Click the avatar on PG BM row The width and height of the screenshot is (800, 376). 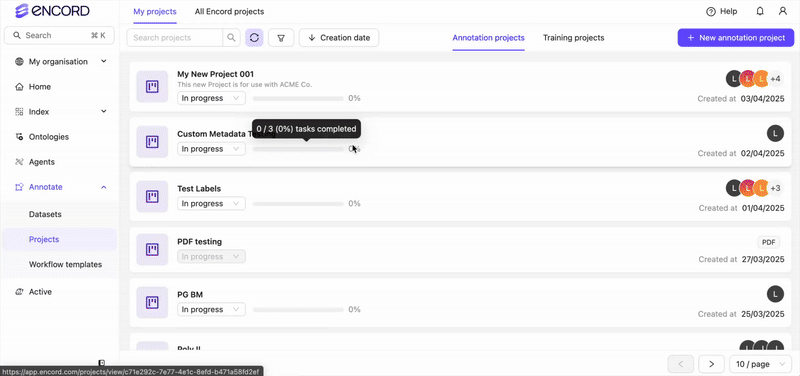pyautogui.click(x=775, y=294)
